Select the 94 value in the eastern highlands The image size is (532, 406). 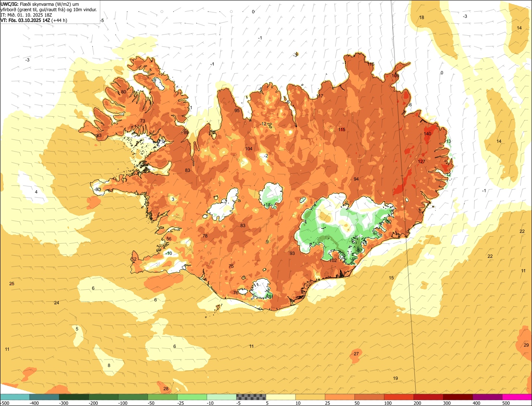pos(356,179)
